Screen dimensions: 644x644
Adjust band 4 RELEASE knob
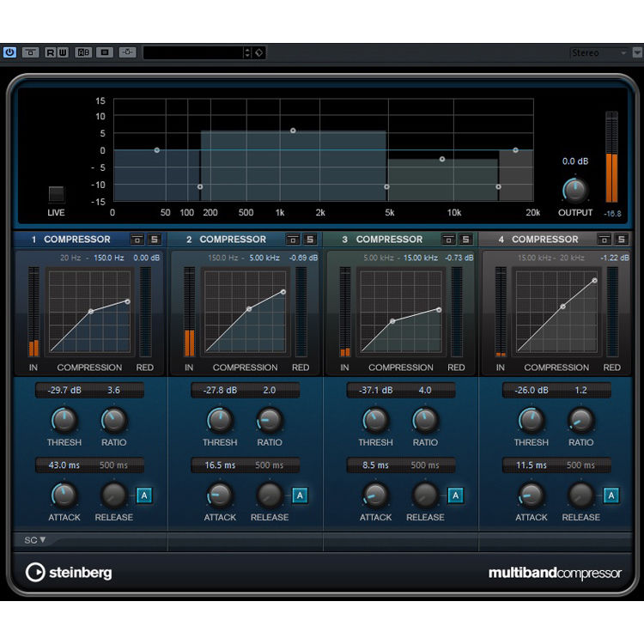coord(580,495)
